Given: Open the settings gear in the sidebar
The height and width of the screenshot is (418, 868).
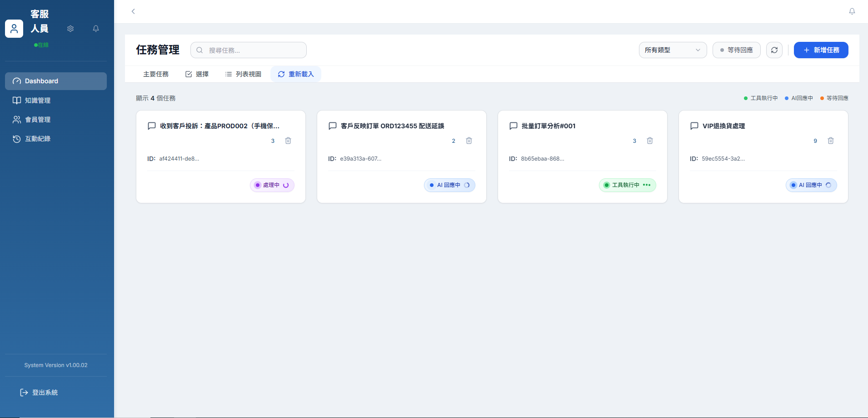Looking at the screenshot, I should (70, 29).
